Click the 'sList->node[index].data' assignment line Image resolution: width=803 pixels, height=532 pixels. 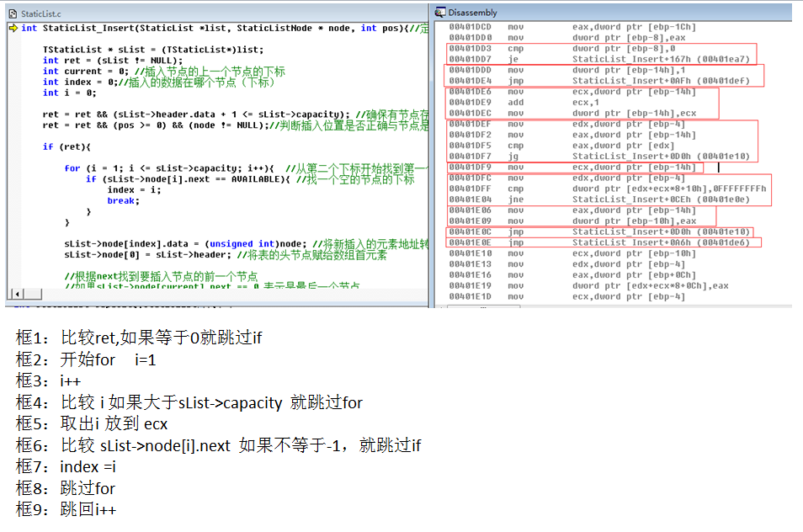click(247, 244)
